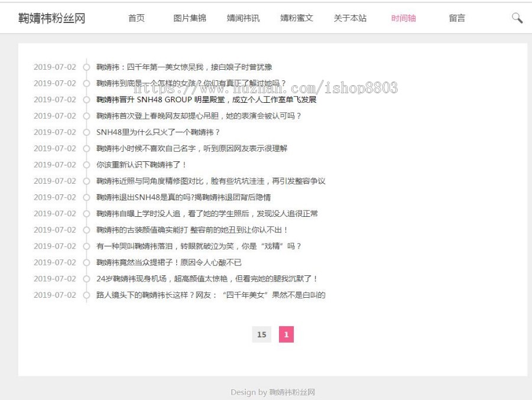This screenshot has height=400, width=532.
Task: Open article 鞠婧祎到底是一个怎样的女孩
Action: click(x=191, y=83)
